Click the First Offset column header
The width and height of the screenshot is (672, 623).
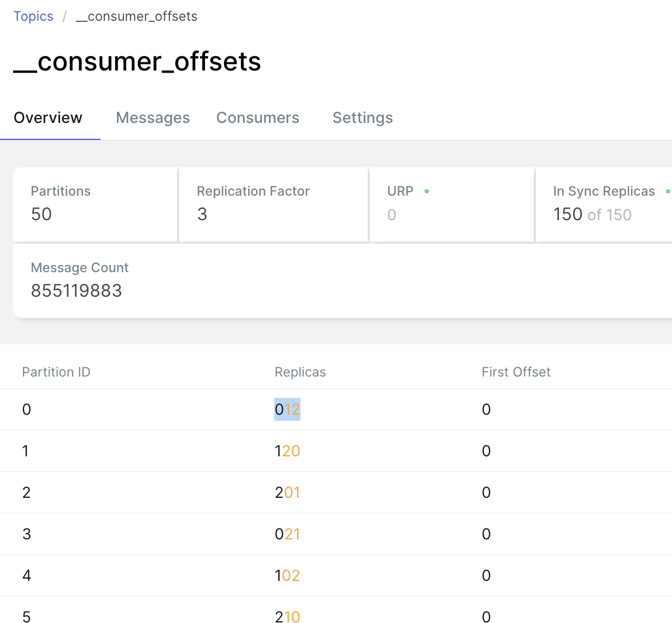pyautogui.click(x=516, y=372)
